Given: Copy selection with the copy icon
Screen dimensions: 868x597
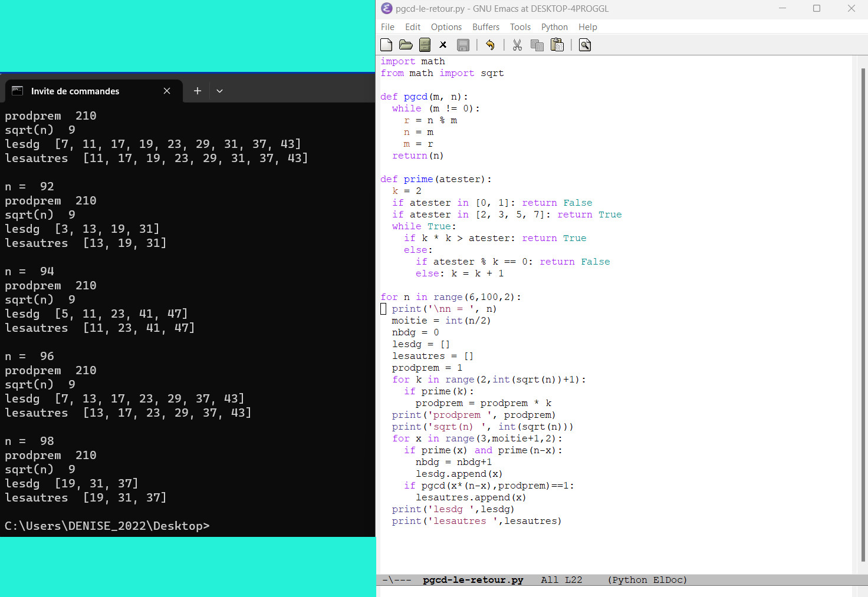Looking at the screenshot, I should click(x=537, y=45).
